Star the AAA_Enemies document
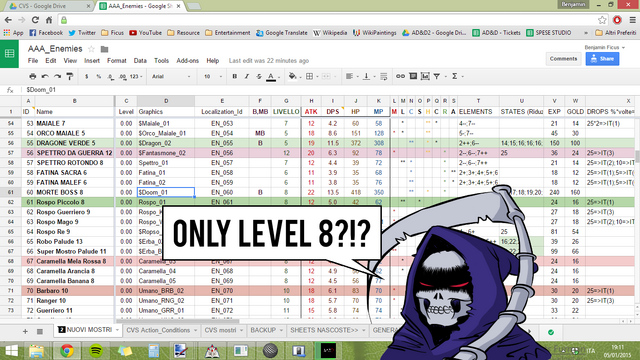The width and height of the screenshot is (640, 360). 91,49
